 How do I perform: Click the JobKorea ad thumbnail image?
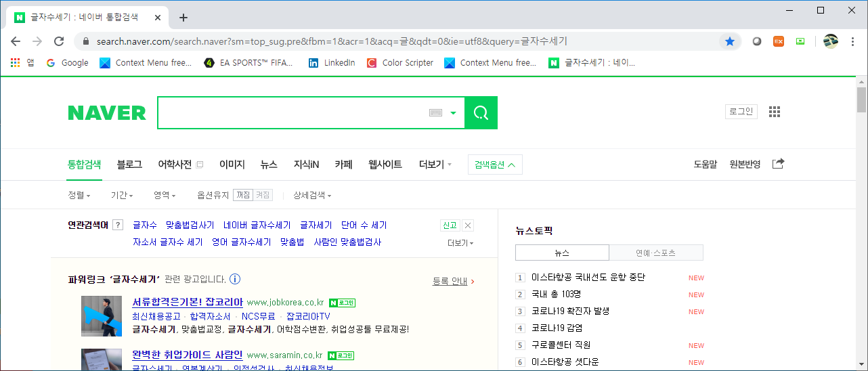click(102, 316)
